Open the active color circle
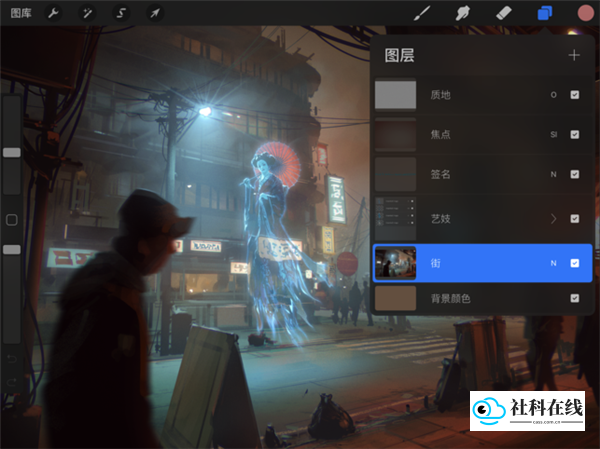600x449 pixels. click(x=585, y=13)
